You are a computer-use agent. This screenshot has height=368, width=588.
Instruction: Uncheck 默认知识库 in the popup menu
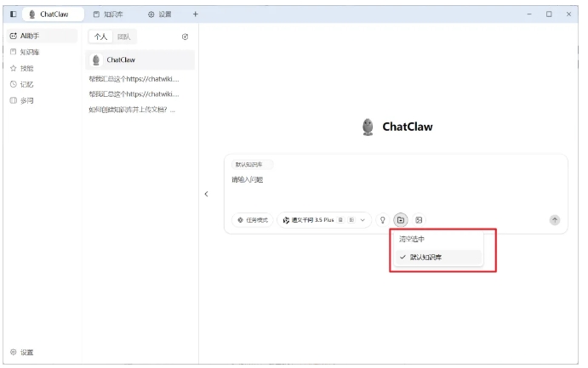(438, 258)
